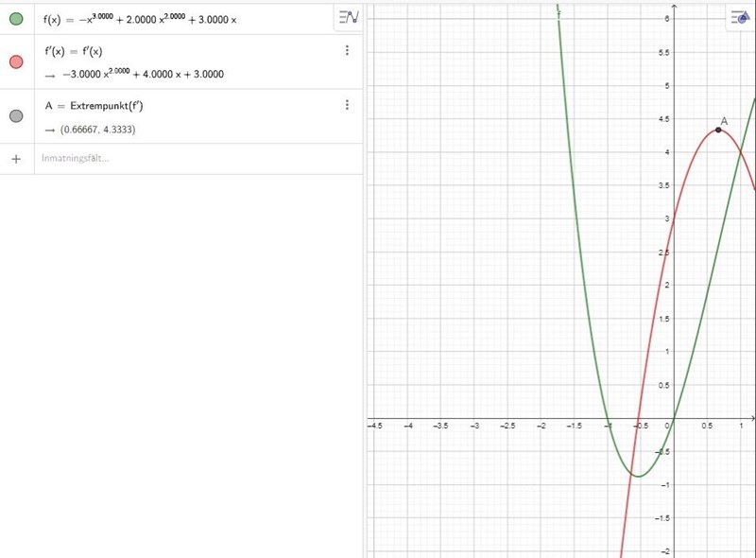Open the three-dot menu on the f'(x) row
The image size is (756, 558).
click(347, 51)
